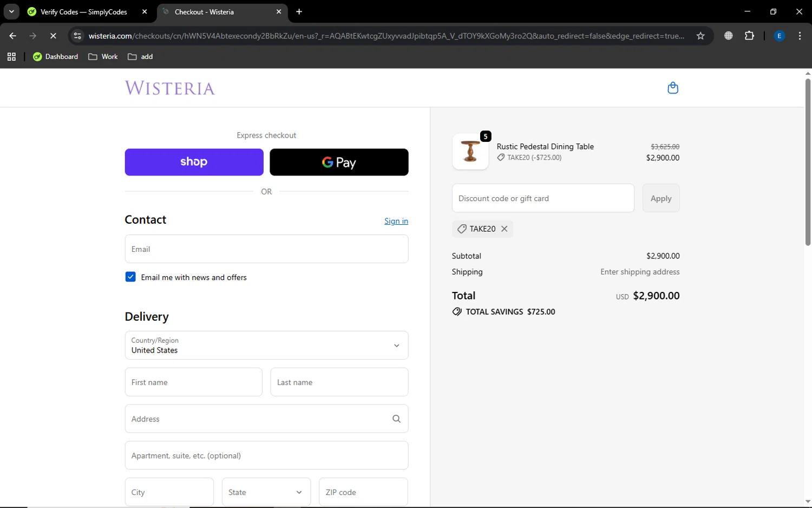Close the Checkout - Wisteria tab
The height and width of the screenshot is (508, 812).
coord(279,11)
